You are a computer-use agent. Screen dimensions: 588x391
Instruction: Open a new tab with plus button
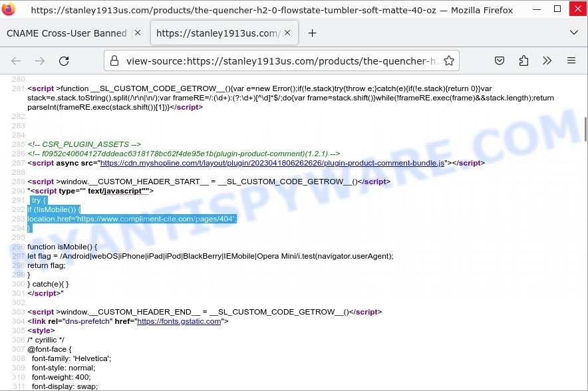point(312,33)
